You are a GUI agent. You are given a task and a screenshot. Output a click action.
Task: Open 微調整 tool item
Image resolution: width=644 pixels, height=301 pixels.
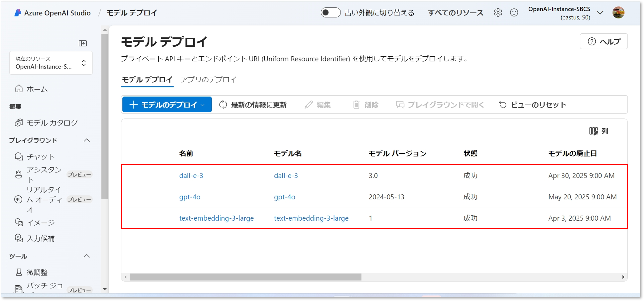37,272
